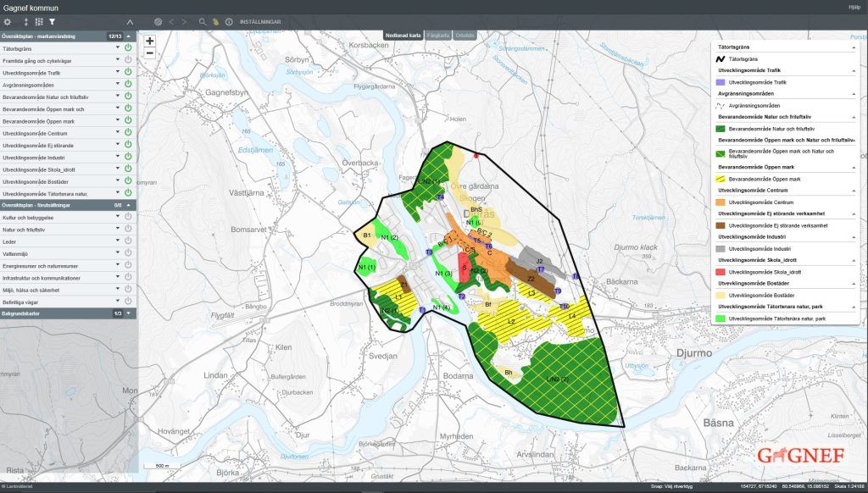Collapse the Utvecklingsområde Industri legend section

[x=854, y=237]
